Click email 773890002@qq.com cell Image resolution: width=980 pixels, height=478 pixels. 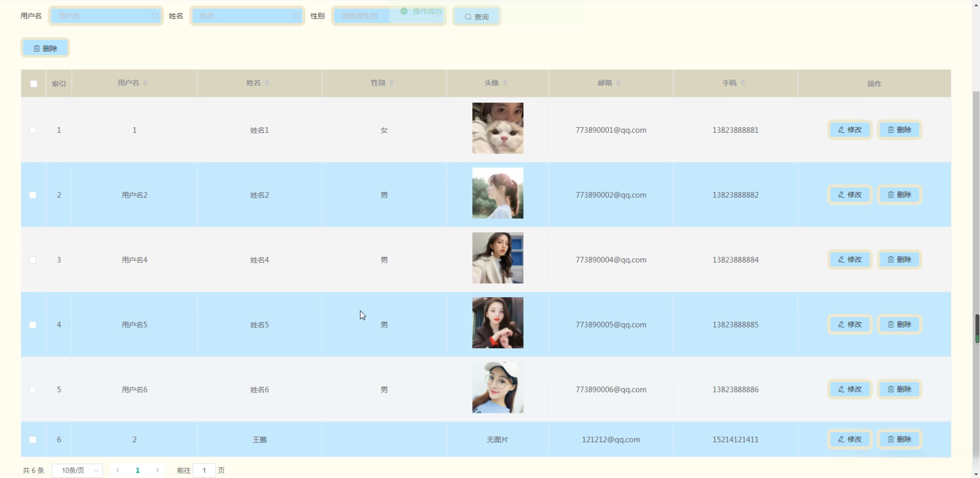point(611,195)
